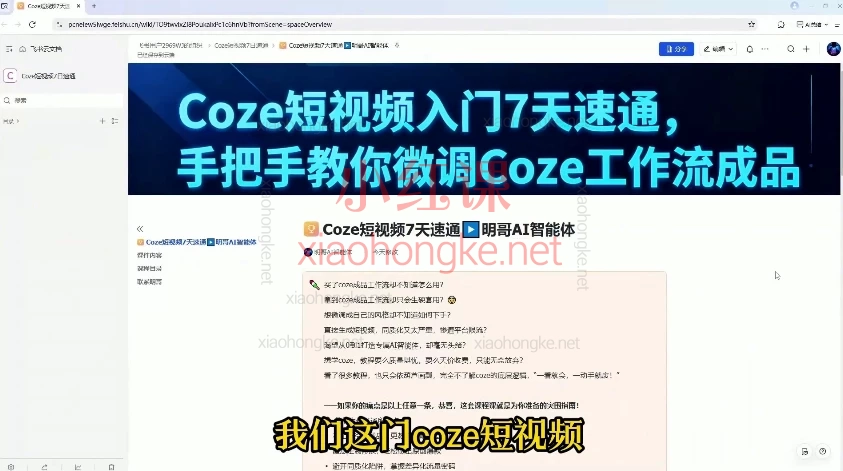The height and width of the screenshot is (471, 843).
Task: Click the tab search icon at top-left corner
Action: point(4,6)
